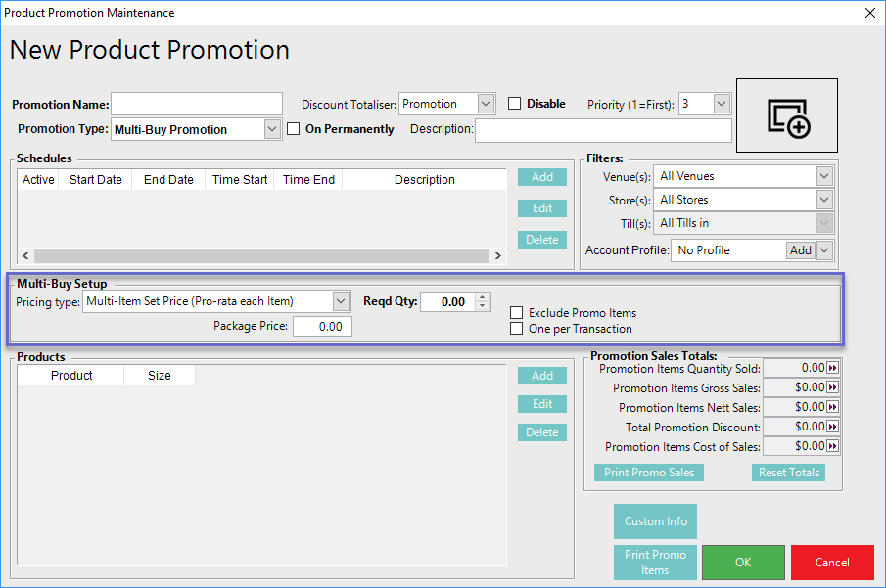Open the Venue(s) filter dropdown
Screen dimensions: 886x588
pos(823,176)
